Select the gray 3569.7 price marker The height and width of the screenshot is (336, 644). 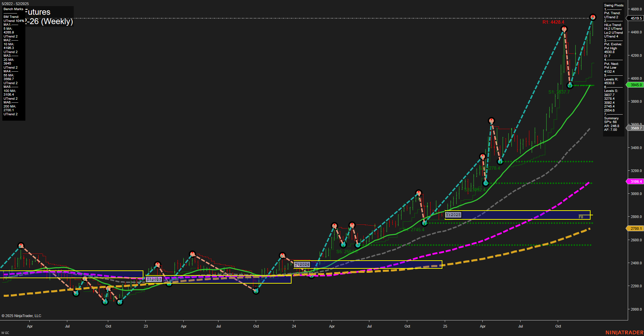635,128
